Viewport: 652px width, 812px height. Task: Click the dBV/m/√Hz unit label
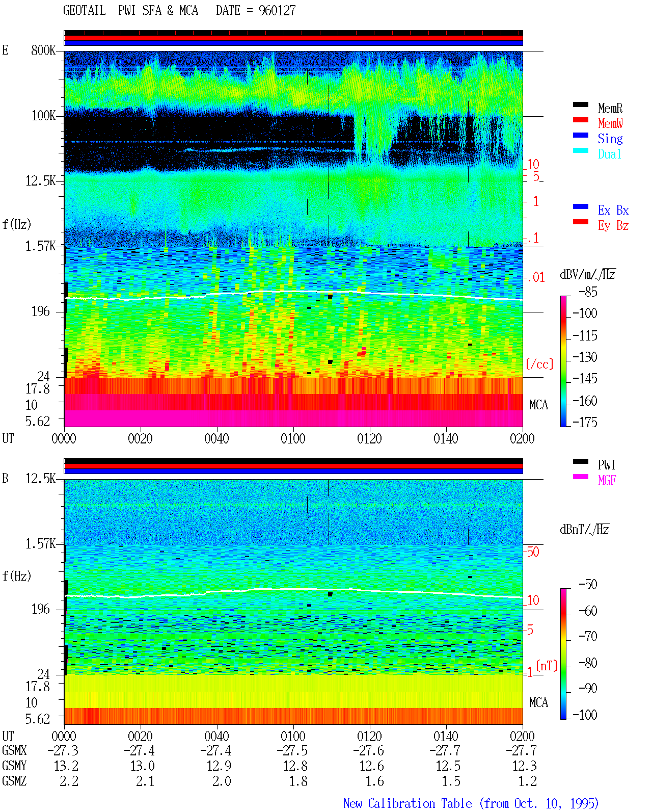(x=588, y=274)
